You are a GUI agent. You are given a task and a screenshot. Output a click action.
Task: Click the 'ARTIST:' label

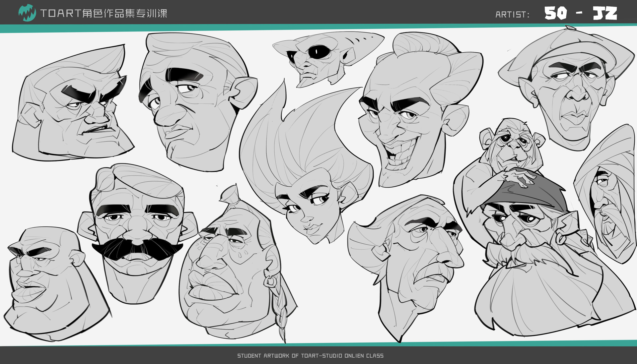tap(512, 15)
